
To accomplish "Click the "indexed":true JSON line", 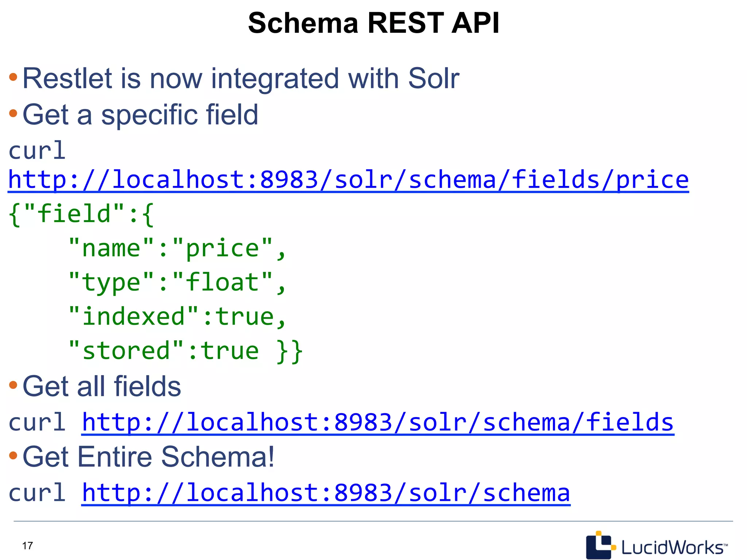I will tap(177, 316).
